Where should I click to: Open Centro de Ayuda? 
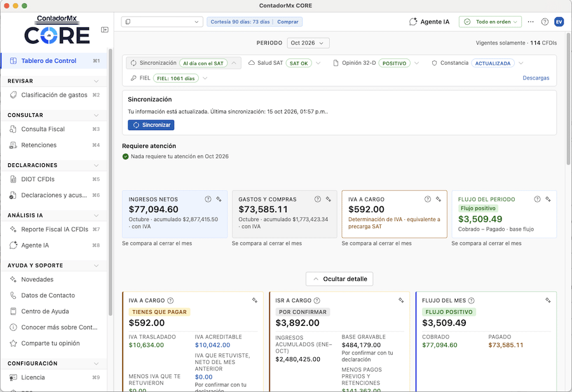pos(54,311)
